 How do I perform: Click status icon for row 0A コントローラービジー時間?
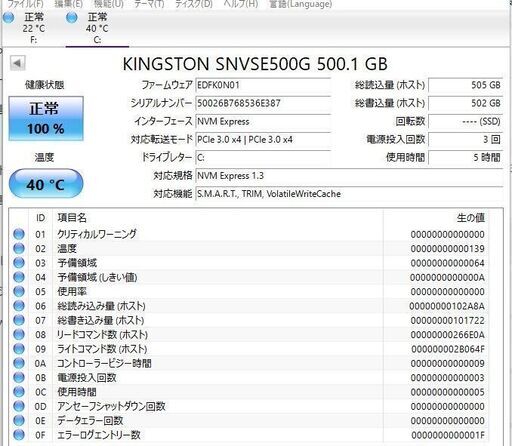click(19, 363)
